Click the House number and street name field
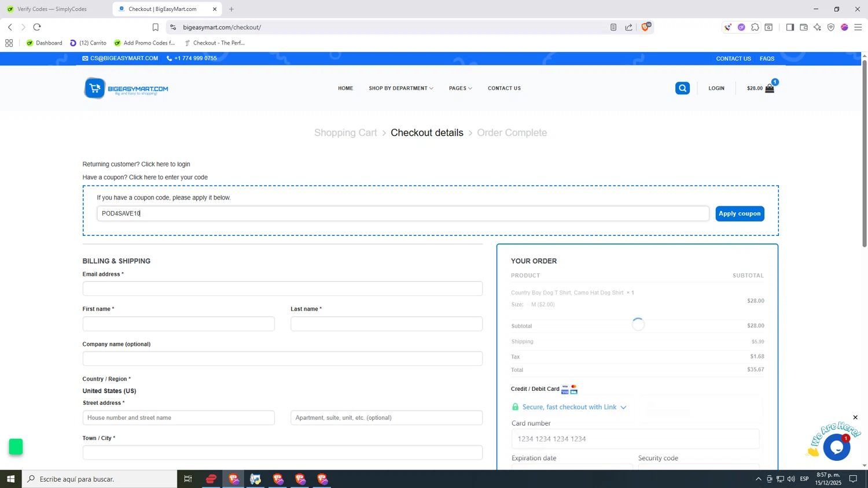 179,417
